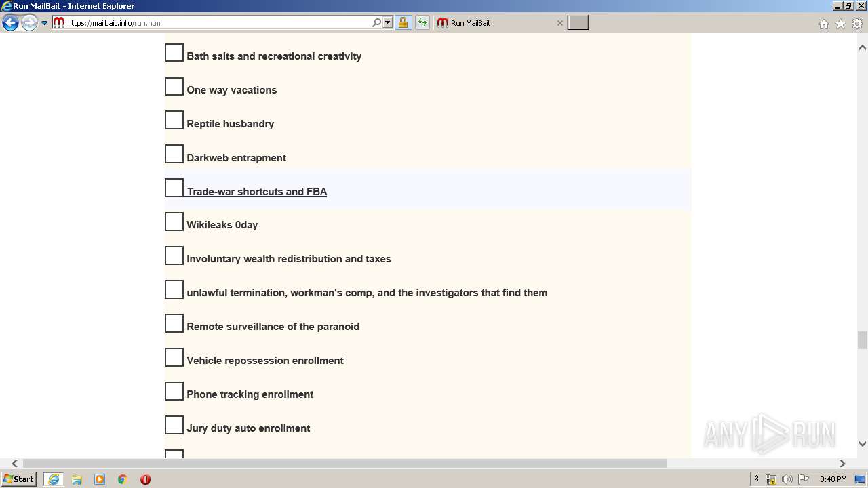Click 'Jury duty auto enrollment' label text

point(248,428)
